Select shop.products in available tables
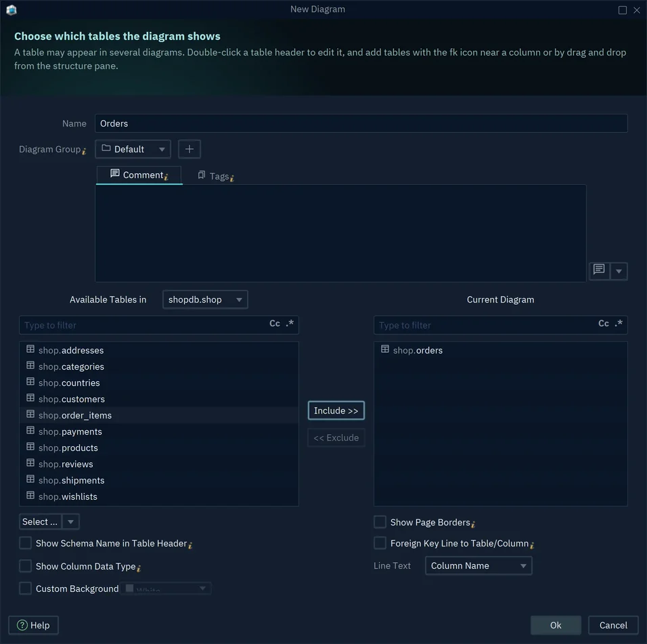 [x=159, y=448]
